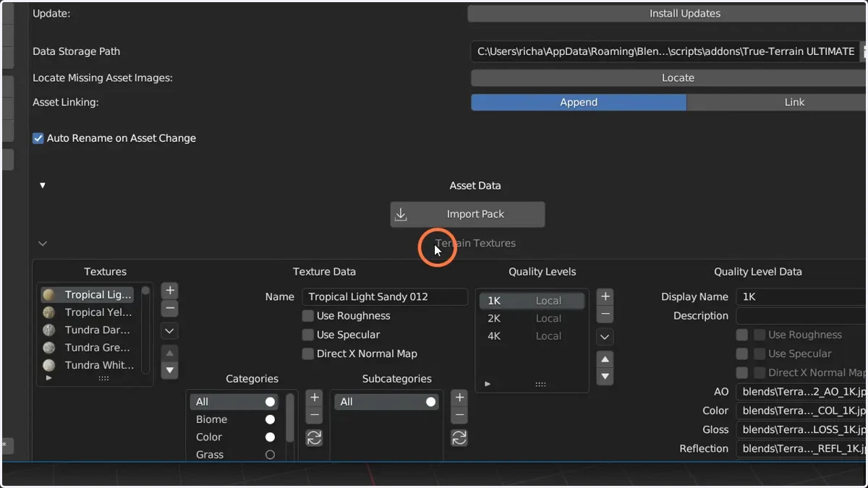Edit Display Name field showing 1K

[801, 297]
